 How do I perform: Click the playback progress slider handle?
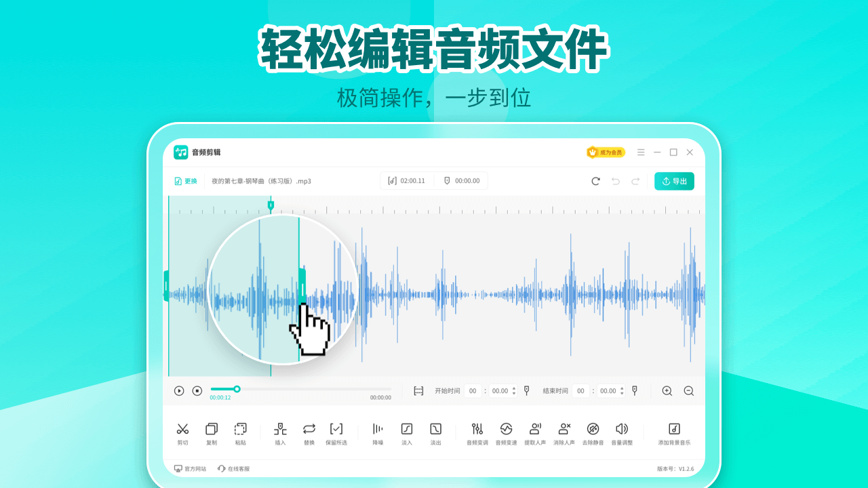(237, 389)
